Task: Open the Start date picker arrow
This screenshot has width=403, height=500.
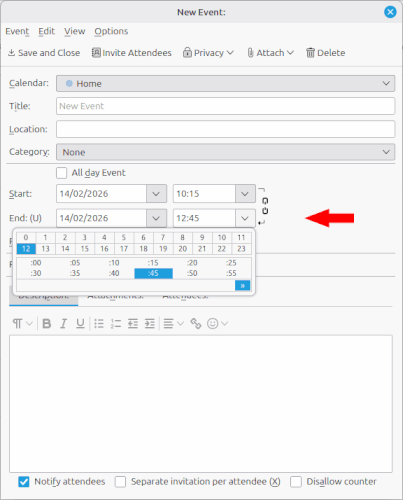Action: tap(156, 194)
